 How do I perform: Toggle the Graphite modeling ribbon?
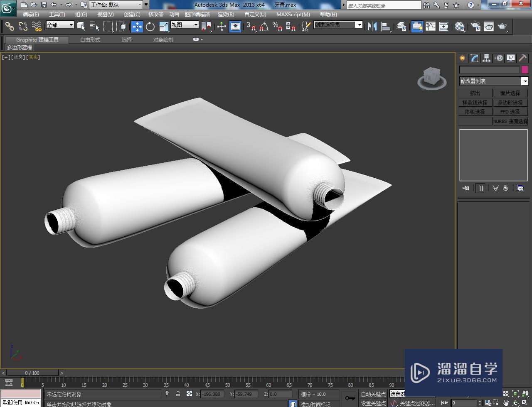(417, 27)
